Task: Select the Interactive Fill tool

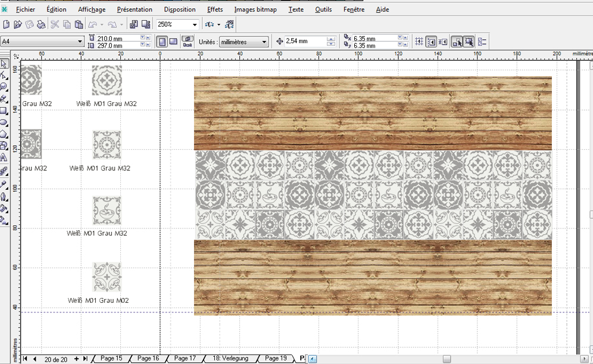Action: tap(4, 220)
